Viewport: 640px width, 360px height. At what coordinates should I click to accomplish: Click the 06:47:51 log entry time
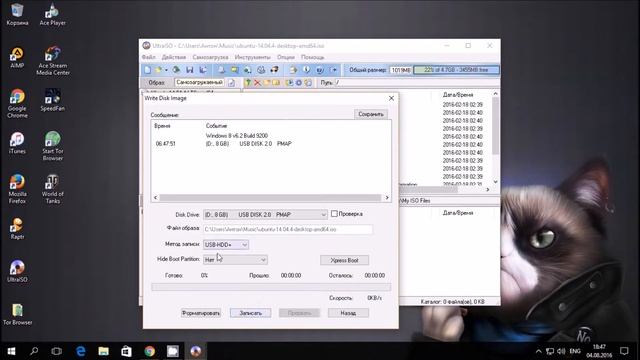(x=165, y=144)
